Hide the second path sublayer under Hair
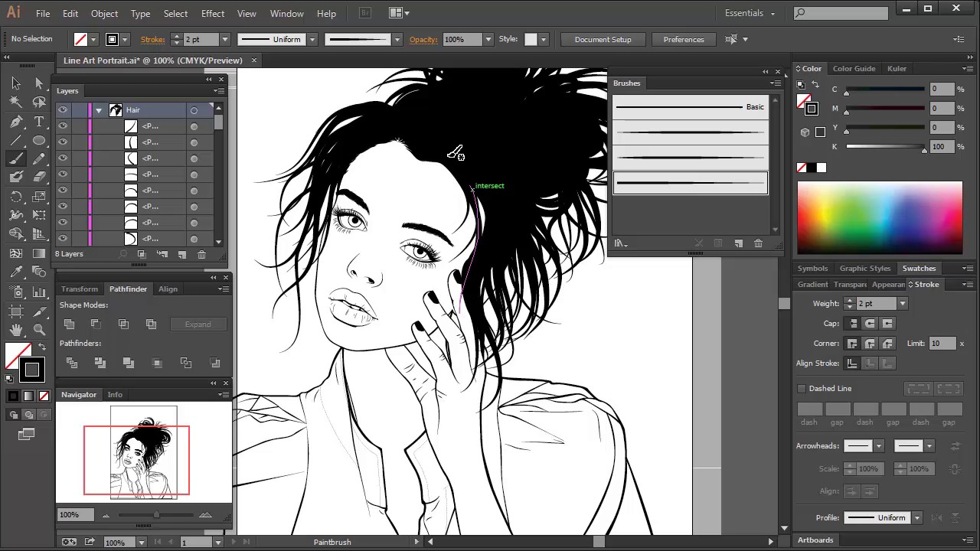 click(x=63, y=142)
